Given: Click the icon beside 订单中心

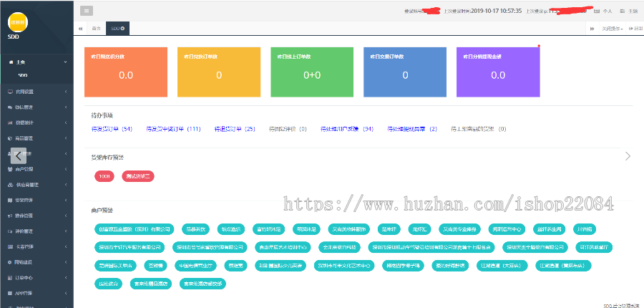Looking at the screenshot, I should (x=10, y=278).
